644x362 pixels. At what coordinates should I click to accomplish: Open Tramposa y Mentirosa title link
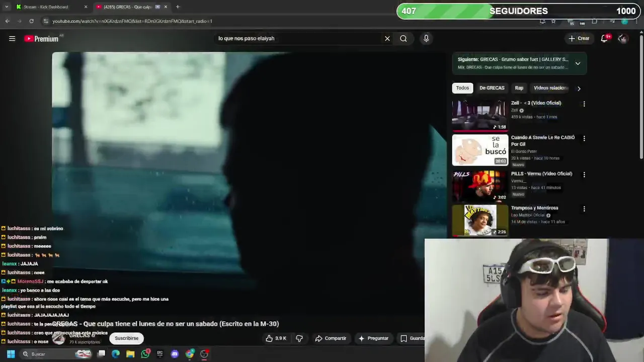[x=534, y=208]
